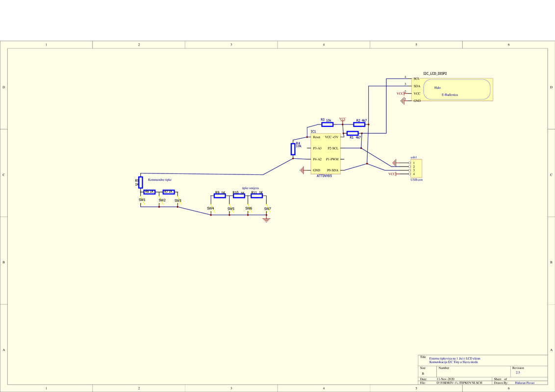Viewport: 555px width, 392px height.
Task: Click the P3-A3 pin label
Action: (x=317, y=148)
